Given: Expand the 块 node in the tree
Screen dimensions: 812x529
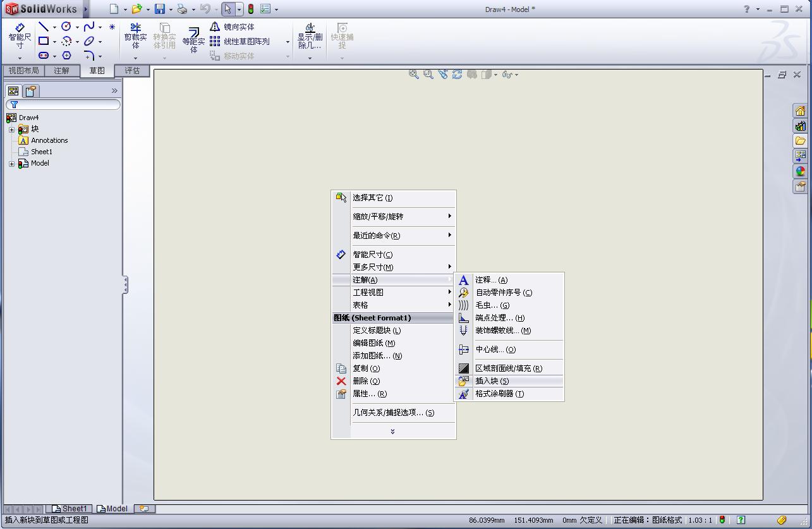Looking at the screenshot, I should [x=11, y=129].
